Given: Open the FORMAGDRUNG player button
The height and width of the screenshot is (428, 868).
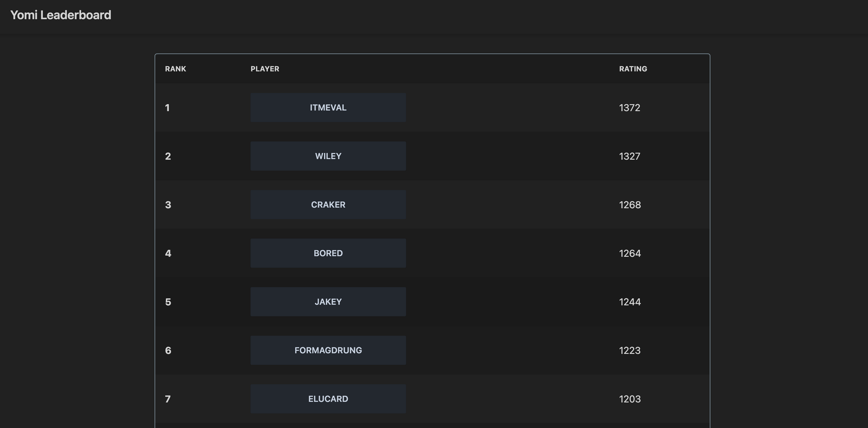Looking at the screenshot, I should 328,350.
